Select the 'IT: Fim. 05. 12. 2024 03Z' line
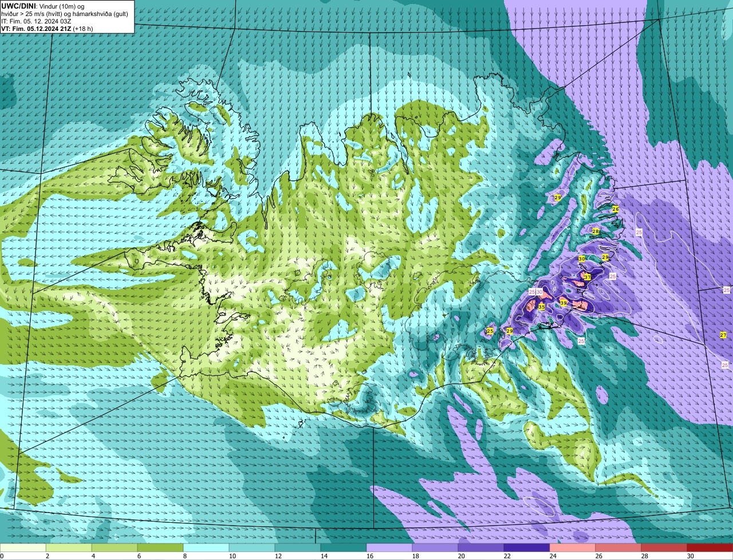Image resolution: width=733 pixels, height=560 pixels. click(37, 21)
